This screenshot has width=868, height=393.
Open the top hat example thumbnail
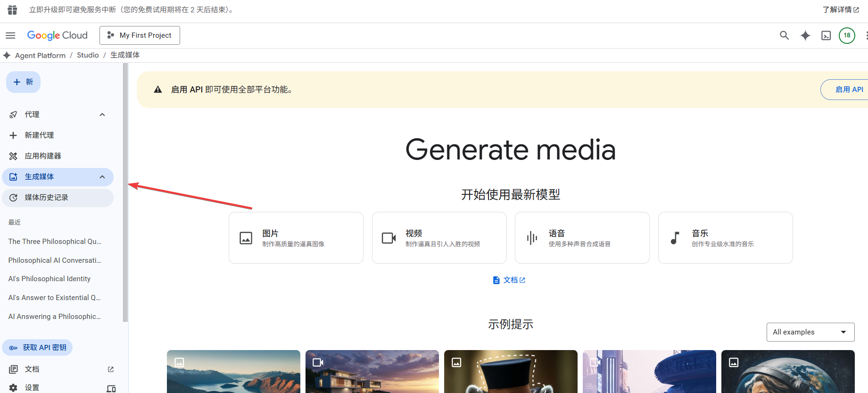(511, 372)
